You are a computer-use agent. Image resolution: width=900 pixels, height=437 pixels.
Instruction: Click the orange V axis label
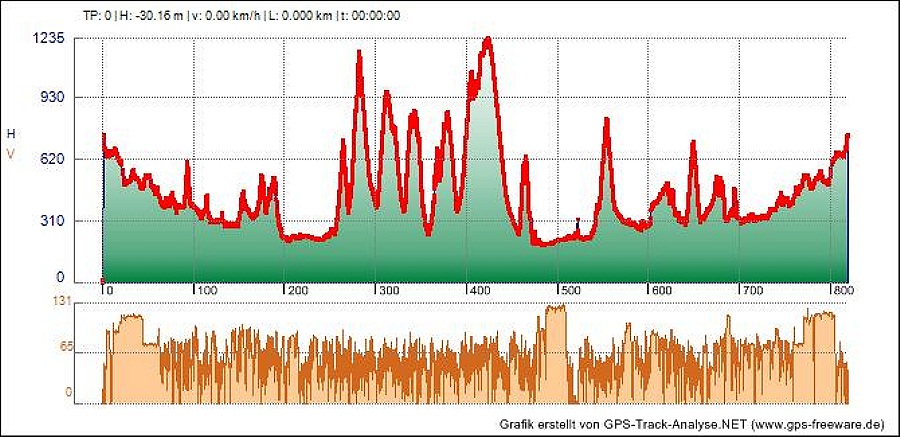(x=11, y=154)
